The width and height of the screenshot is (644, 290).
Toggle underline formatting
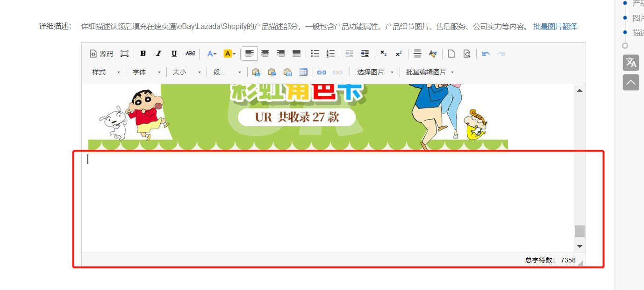(174, 54)
